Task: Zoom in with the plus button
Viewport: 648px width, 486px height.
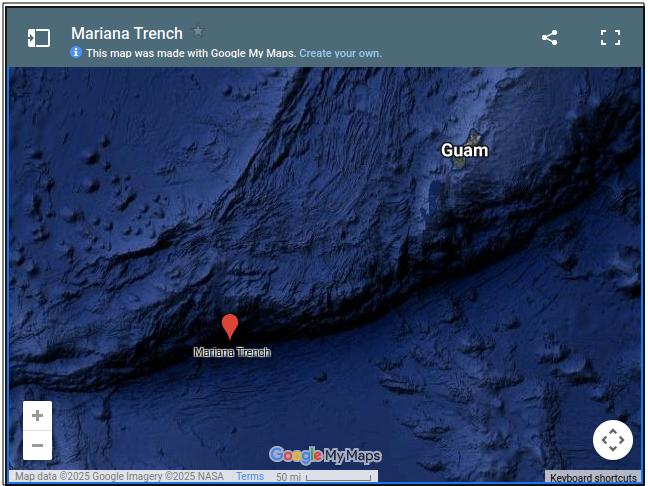Action: pyautogui.click(x=38, y=415)
